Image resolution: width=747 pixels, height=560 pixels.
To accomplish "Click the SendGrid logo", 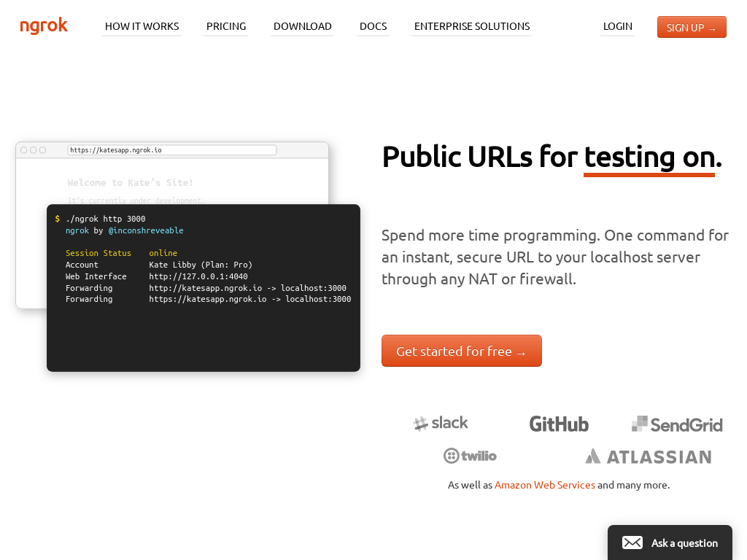I will [677, 424].
